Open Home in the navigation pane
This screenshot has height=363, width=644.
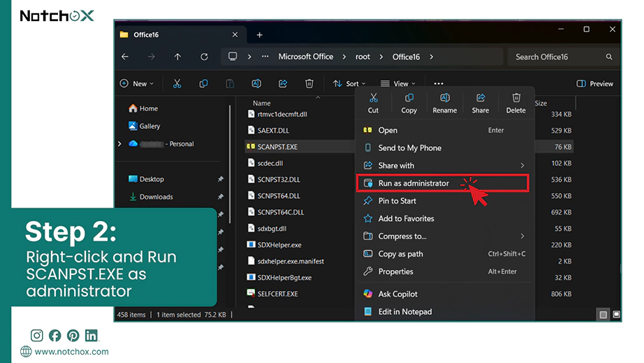pos(143,108)
